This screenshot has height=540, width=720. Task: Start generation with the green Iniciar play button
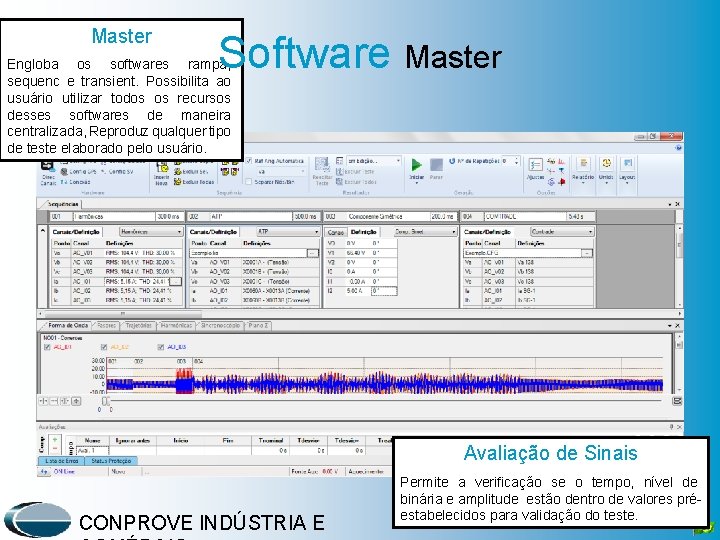pos(416,165)
